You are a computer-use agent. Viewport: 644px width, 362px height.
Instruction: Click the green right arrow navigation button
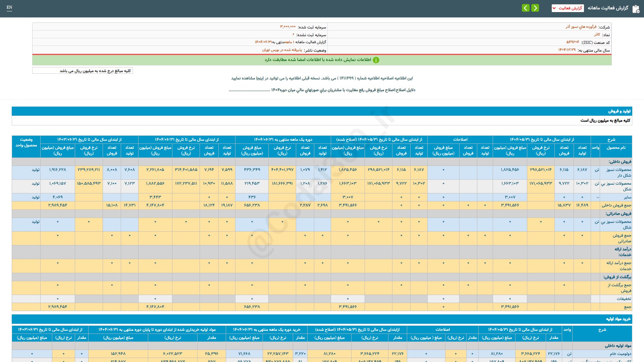click(x=535, y=8)
